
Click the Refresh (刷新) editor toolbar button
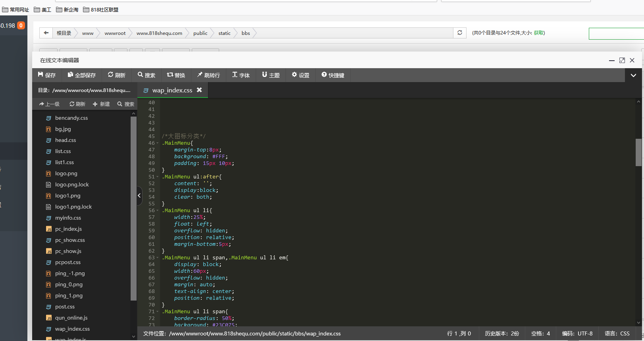click(x=116, y=75)
